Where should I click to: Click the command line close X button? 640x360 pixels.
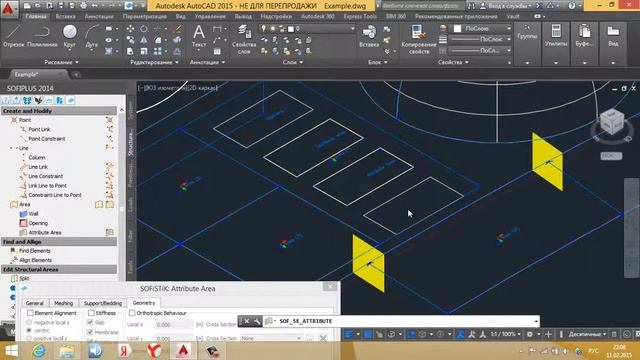247,321
